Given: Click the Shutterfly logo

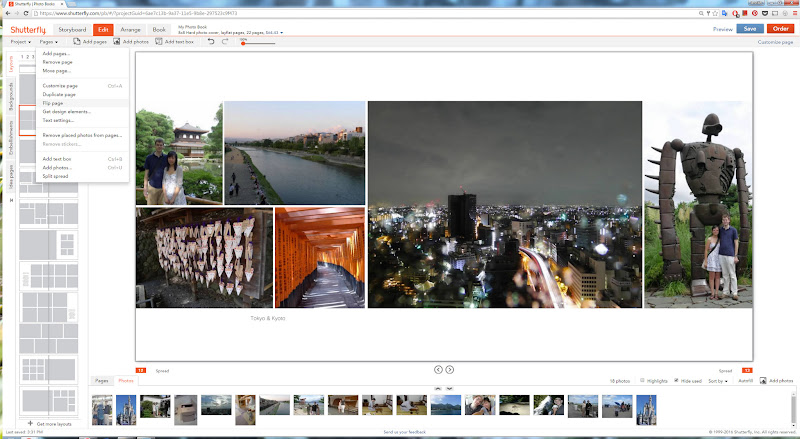Looking at the screenshot, I should 28,30.
